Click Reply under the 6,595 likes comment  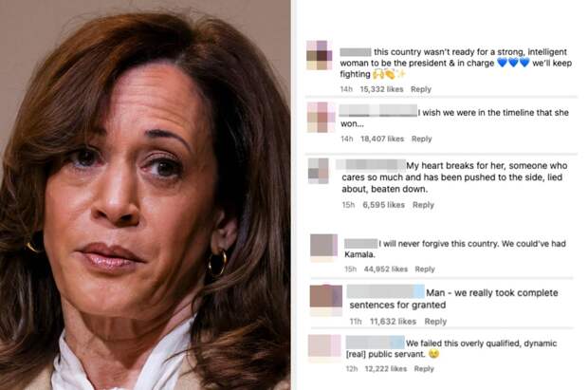[x=423, y=205]
